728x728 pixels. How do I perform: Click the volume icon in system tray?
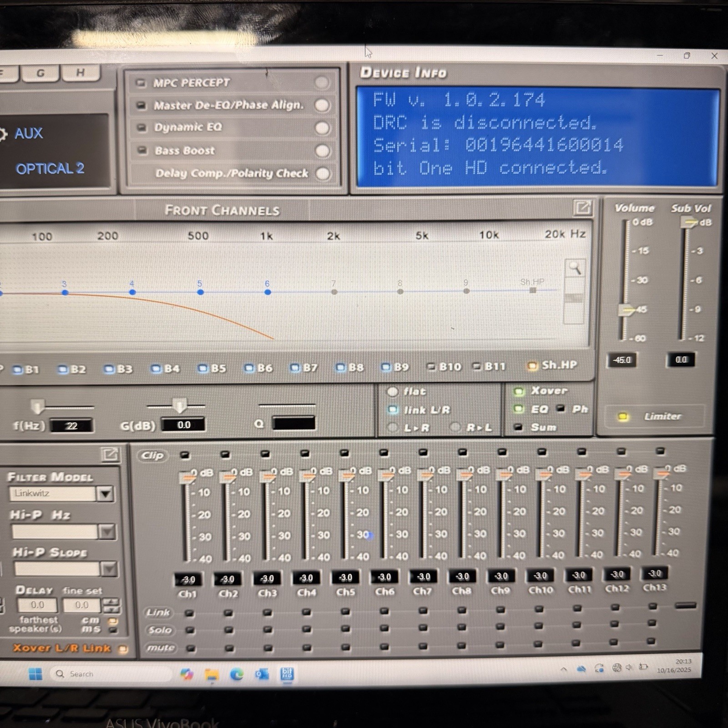(629, 667)
